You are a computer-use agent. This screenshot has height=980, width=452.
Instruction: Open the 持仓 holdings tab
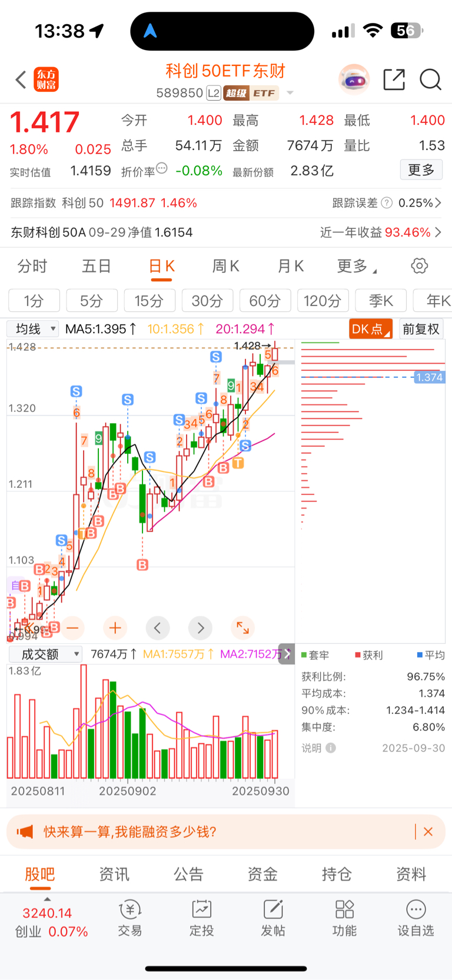337,875
